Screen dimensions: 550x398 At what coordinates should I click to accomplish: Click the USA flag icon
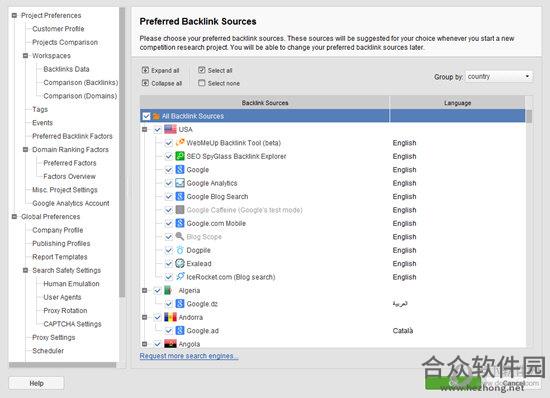[x=170, y=129]
